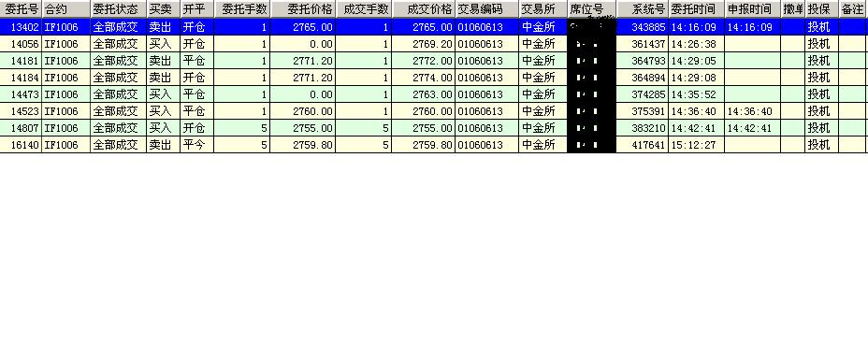Click the 交易所 column header
The width and height of the screenshot is (868, 359).
[x=543, y=9]
